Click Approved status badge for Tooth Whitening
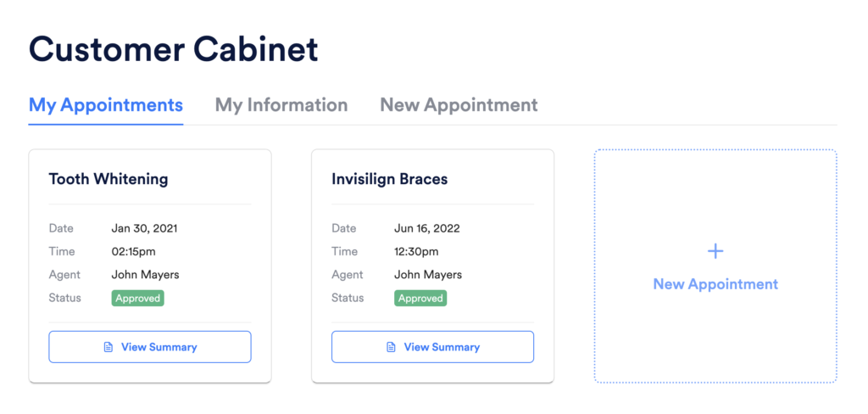The width and height of the screenshot is (868, 414). pyautogui.click(x=137, y=299)
